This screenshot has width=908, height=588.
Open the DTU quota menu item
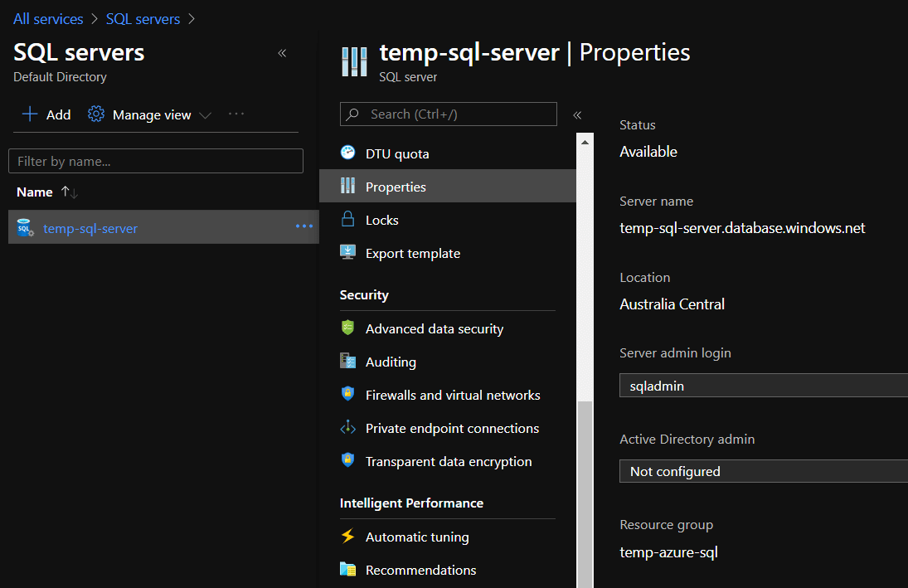pyautogui.click(x=448, y=153)
